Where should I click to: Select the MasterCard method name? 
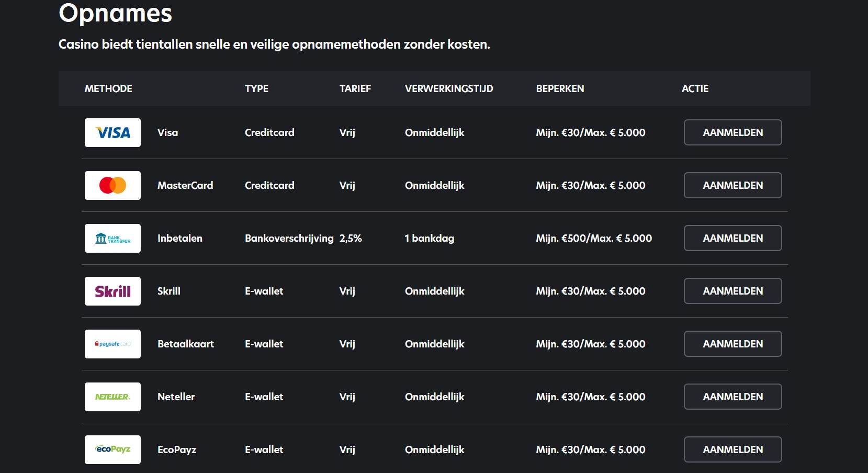(x=185, y=185)
